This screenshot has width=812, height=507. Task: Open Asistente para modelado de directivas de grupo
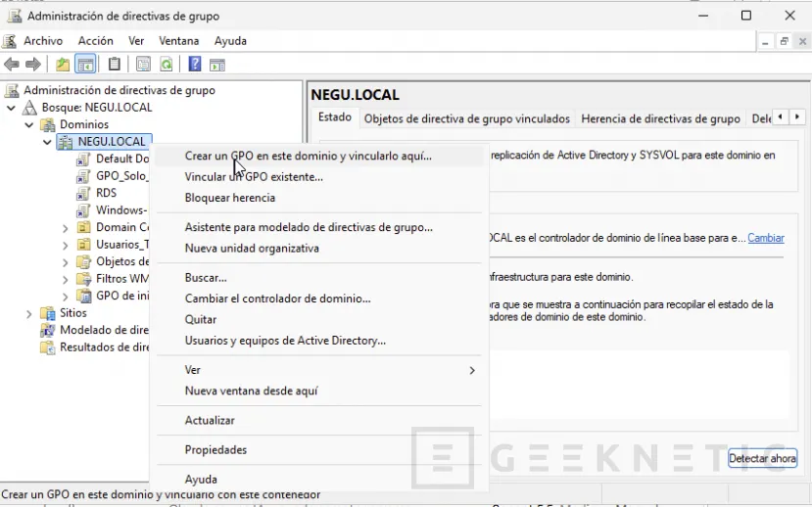pyautogui.click(x=319, y=227)
